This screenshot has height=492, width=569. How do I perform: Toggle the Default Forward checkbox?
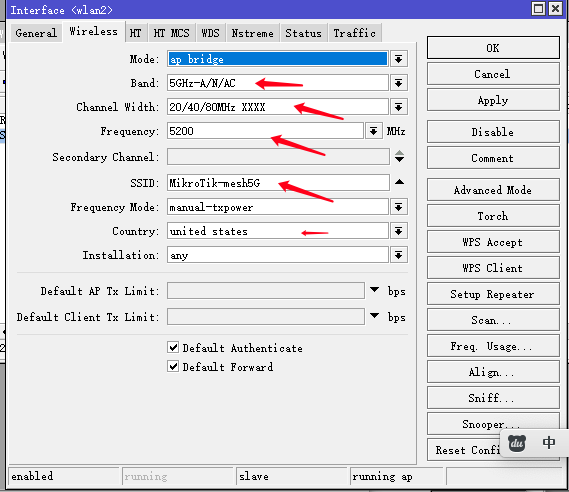point(173,366)
